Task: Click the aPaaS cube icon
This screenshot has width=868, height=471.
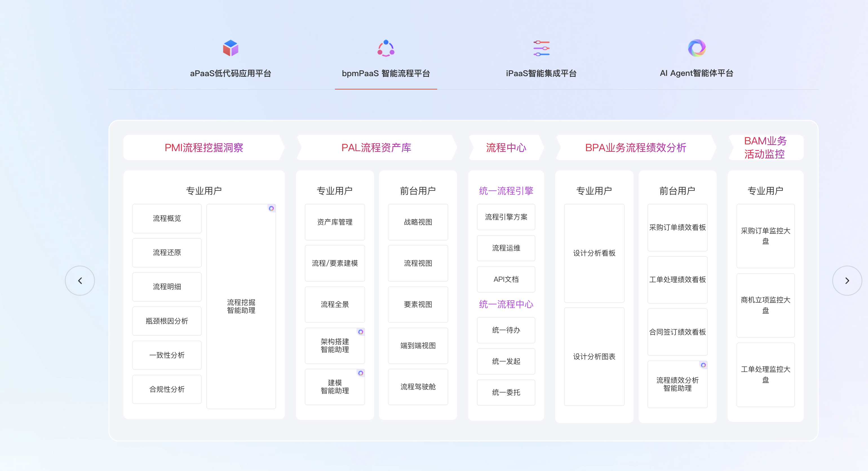Action: point(231,48)
